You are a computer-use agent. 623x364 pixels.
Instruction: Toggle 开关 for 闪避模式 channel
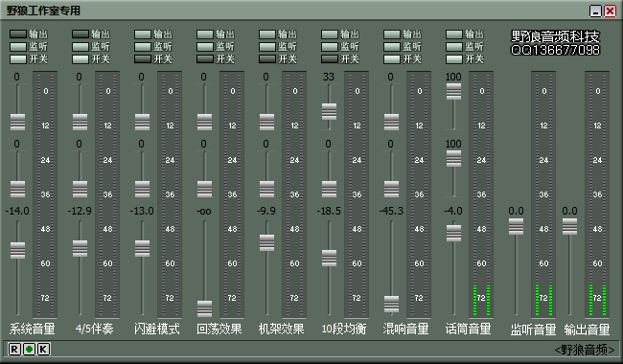point(143,59)
